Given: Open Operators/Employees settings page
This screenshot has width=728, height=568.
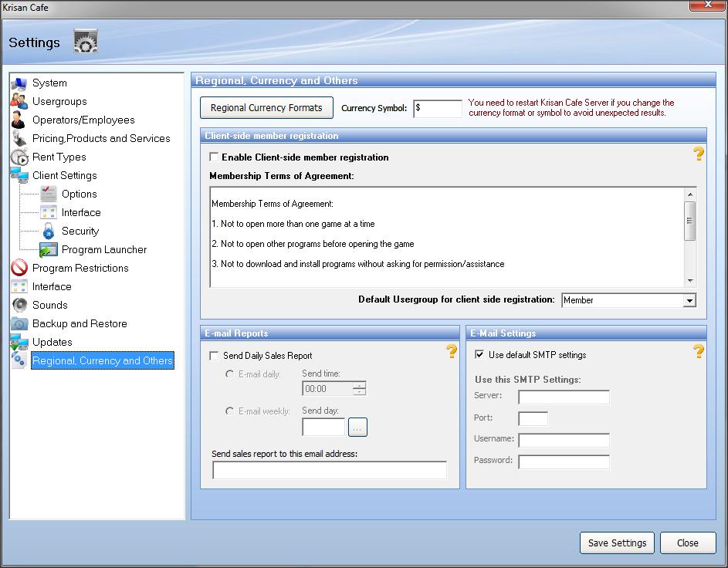Looking at the screenshot, I should [83, 120].
